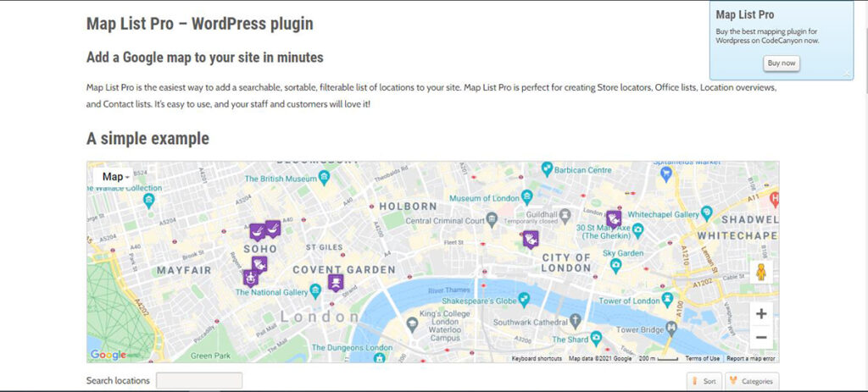Open the Sort dropdown button
Screen dimensions: 868x392
(704, 381)
